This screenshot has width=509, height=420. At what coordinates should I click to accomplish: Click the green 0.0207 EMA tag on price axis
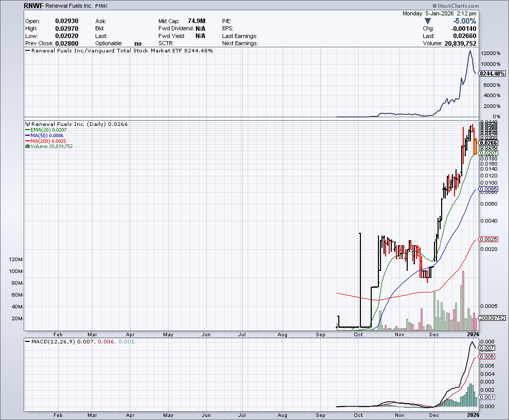point(488,153)
